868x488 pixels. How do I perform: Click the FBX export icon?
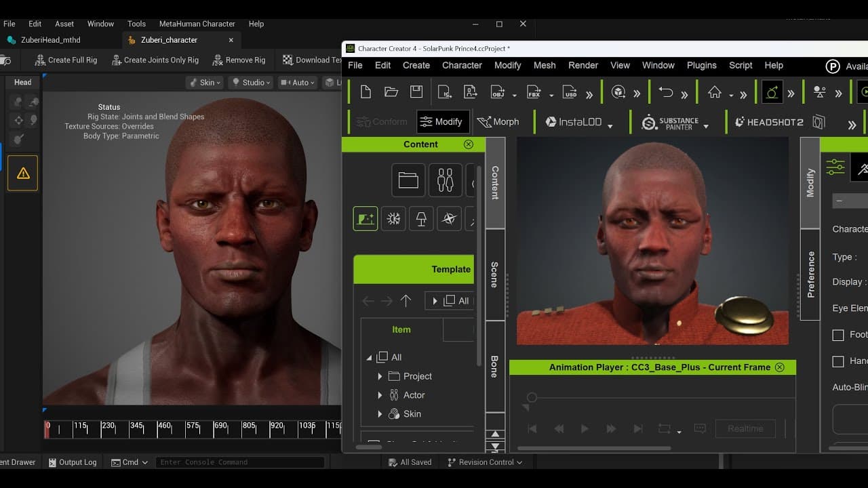point(534,92)
